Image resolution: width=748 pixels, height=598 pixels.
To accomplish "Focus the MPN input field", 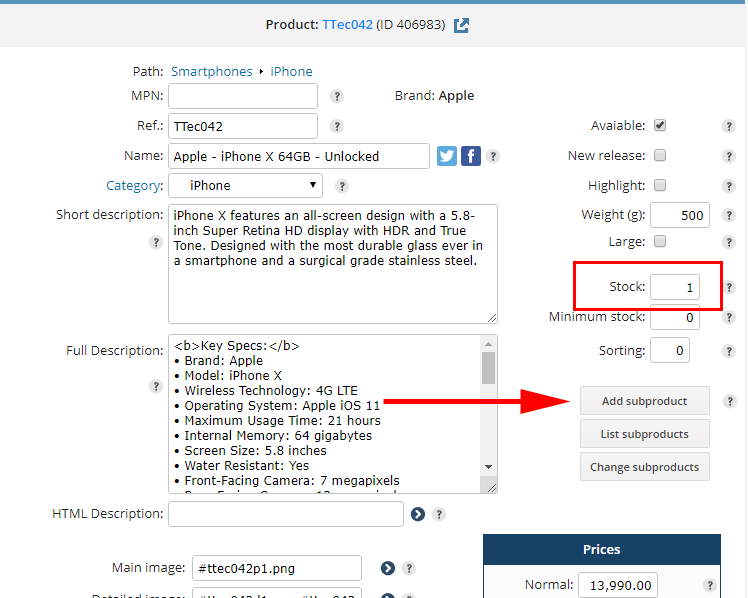I will 243,96.
